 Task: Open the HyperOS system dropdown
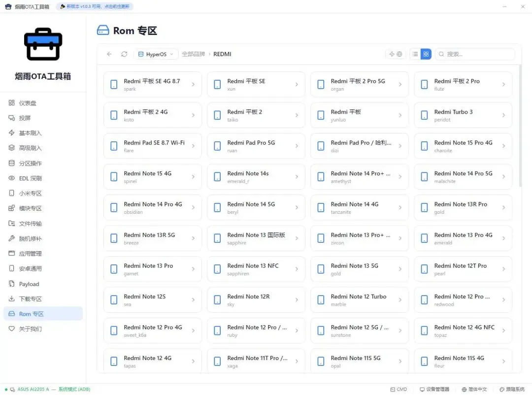(156, 54)
